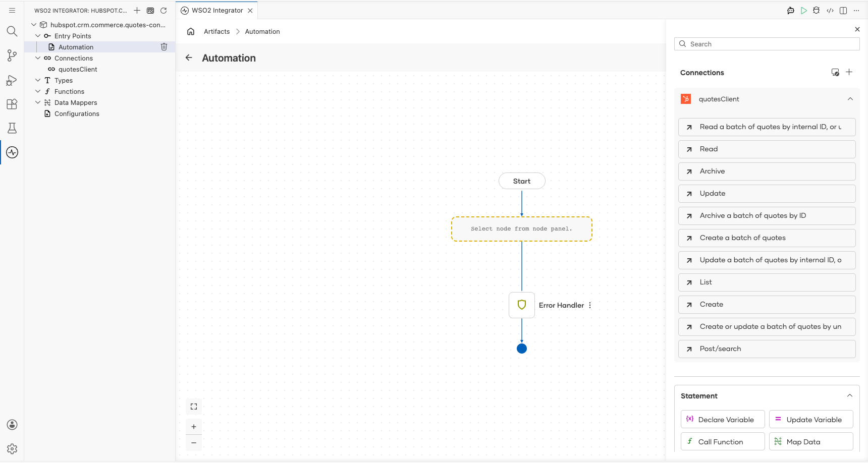The width and height of the screenshot is (868, 463).
Task: Add a new connection with plus icon
Action: (x=849, y=72)
